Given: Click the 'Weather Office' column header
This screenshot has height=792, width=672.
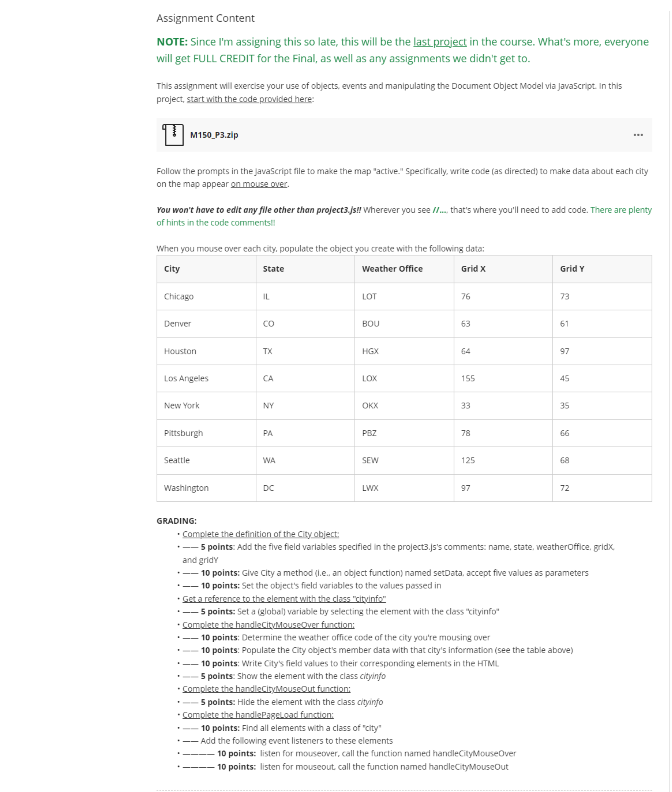Looking at the screenshot, I should point(393,268).
